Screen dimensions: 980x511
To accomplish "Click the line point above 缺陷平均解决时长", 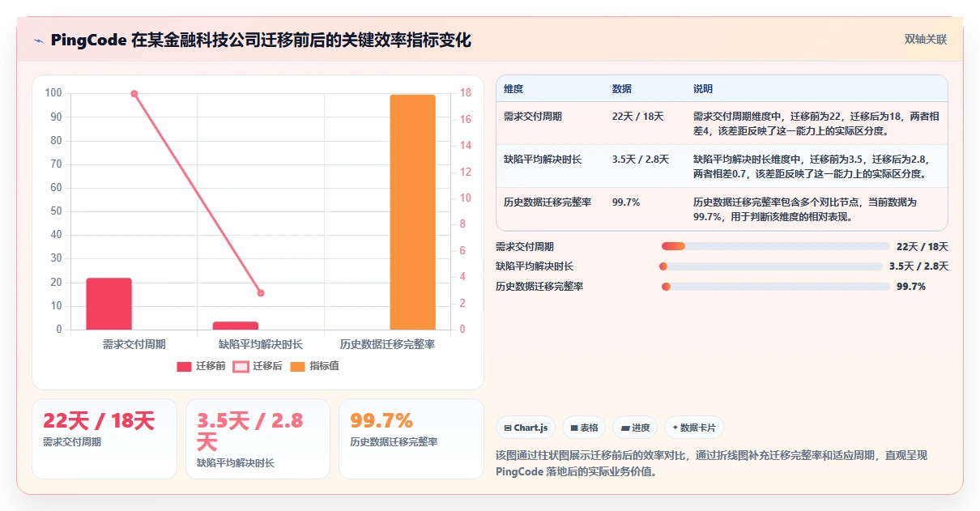I will point(261,293).
